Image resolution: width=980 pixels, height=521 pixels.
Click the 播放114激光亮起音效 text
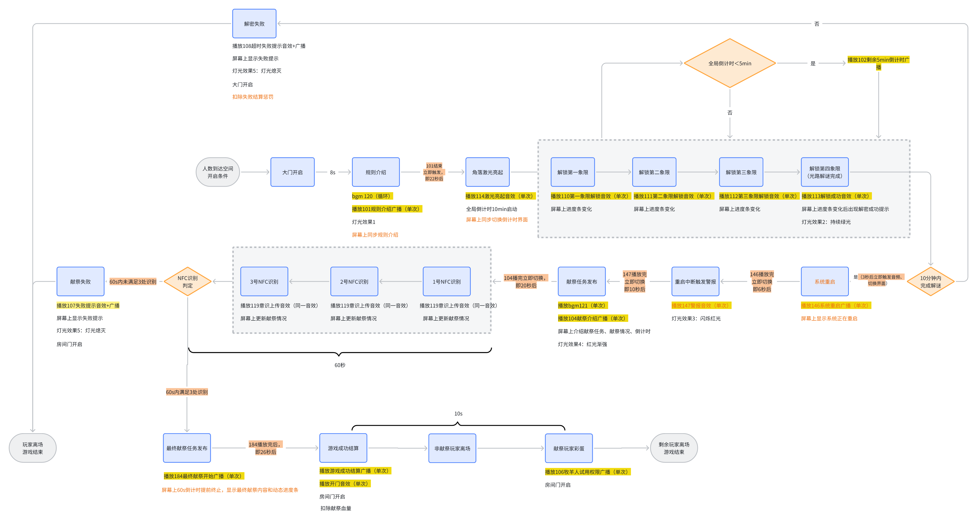(x=500, y=196)
